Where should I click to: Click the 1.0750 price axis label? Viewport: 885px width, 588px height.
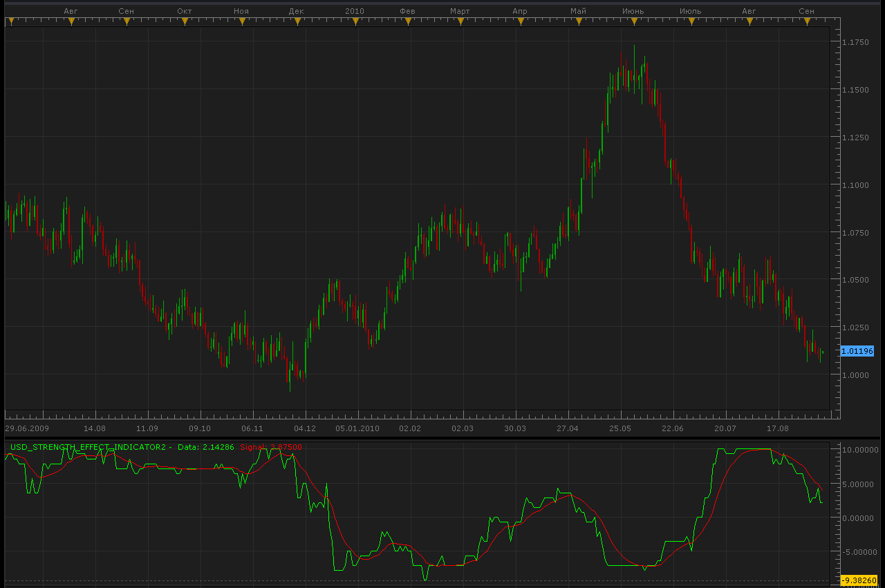coord(855,233)
